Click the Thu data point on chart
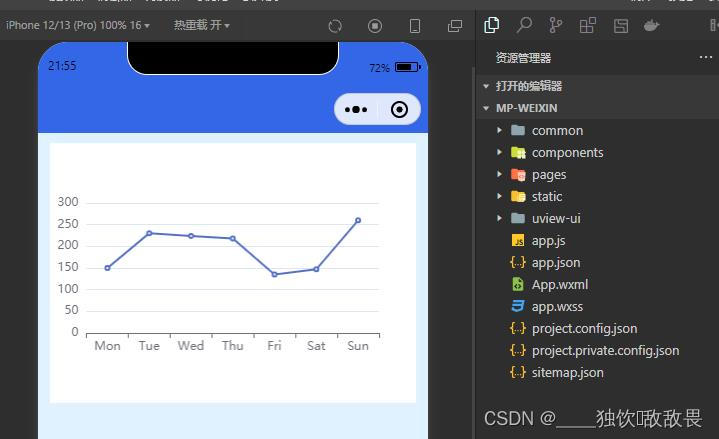Image resolution: width=719 pixels, height=439 pixels. (x=232, y=239)
